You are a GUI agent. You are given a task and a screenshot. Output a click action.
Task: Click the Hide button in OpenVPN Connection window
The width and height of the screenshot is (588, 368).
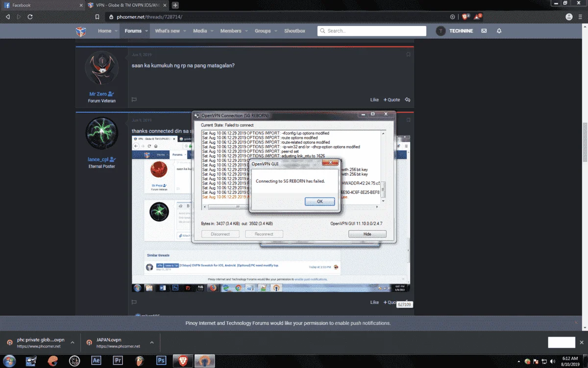pyautogui.click(x=367, y=234)
